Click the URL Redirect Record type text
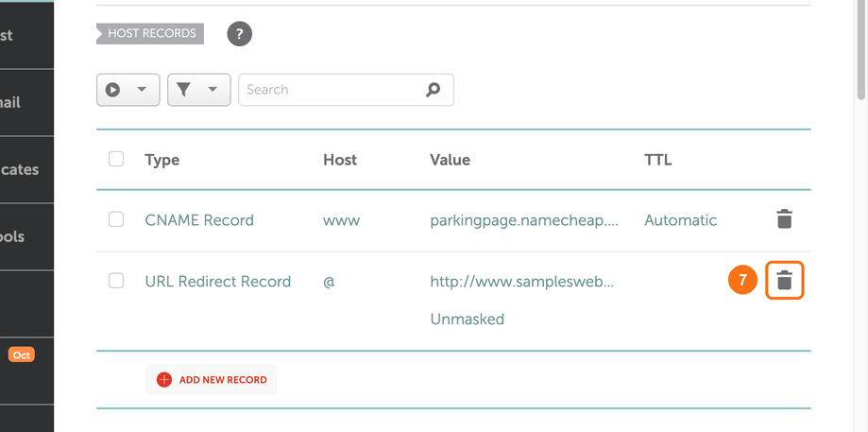Image resolution: width=868 pixels, height=432 pixels. 217,282
